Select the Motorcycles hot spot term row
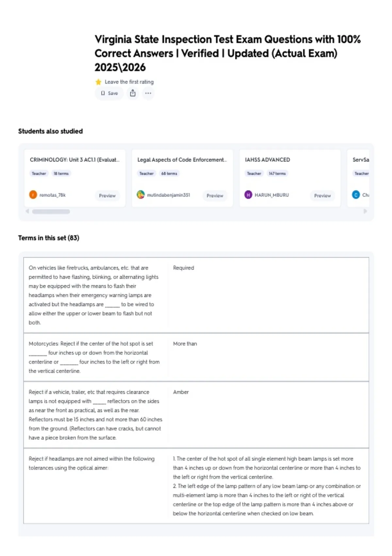Viewport: 392px width, 556px height. [x=196, y=357]
